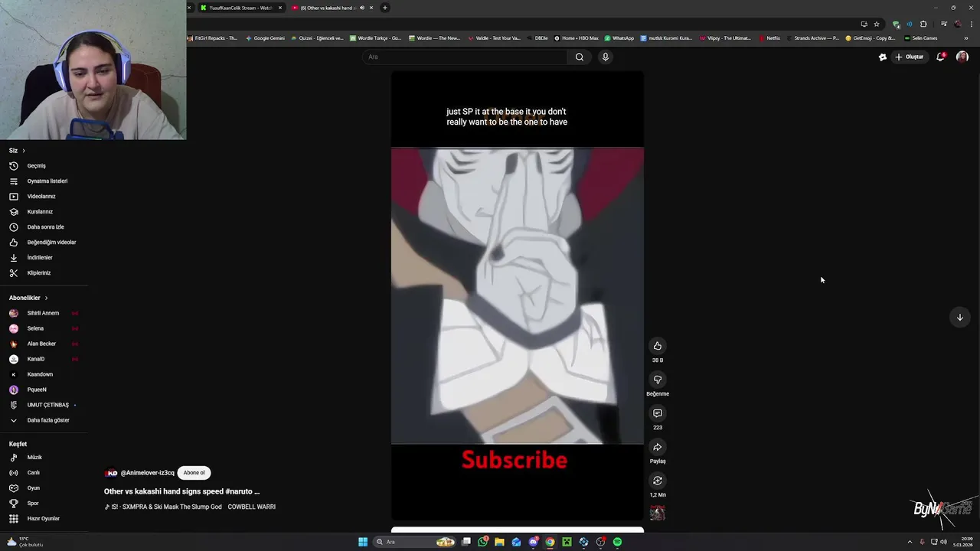The height and width of the screenshot is (551, 980).
Task: Open Spotify from the taskbar
Action: point(617,542)
